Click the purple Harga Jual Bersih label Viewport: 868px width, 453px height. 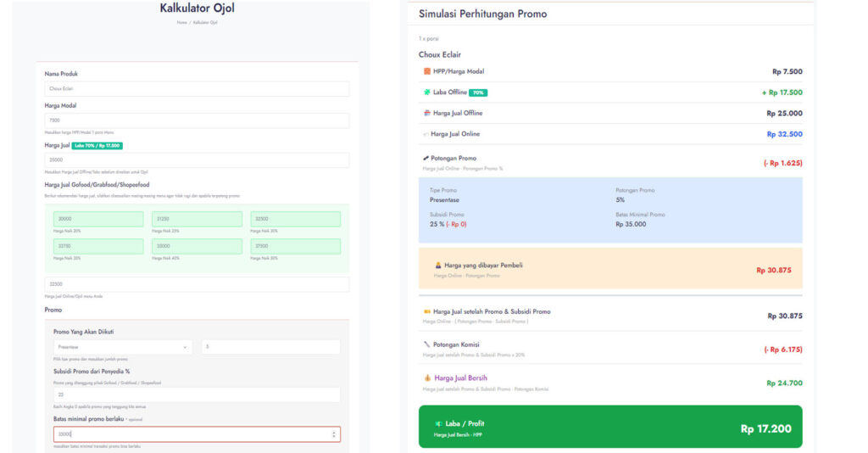tap(460, 377)
